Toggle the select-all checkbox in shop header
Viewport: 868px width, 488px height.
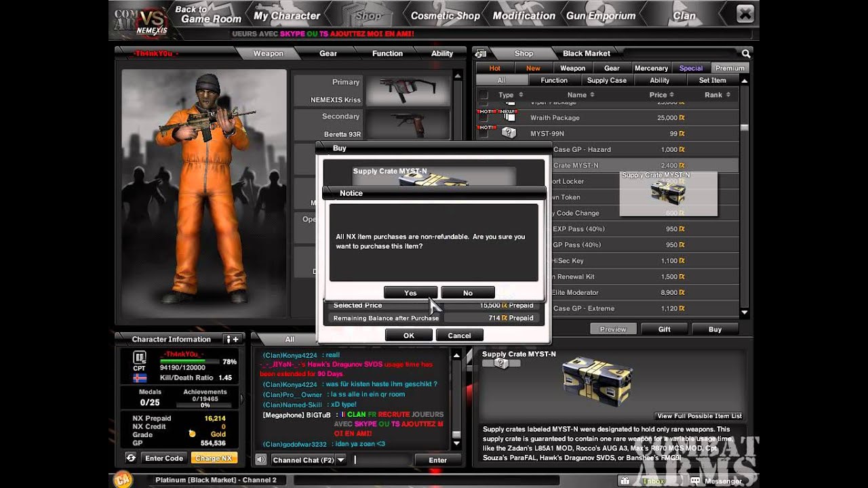click(x=483, y=95)
